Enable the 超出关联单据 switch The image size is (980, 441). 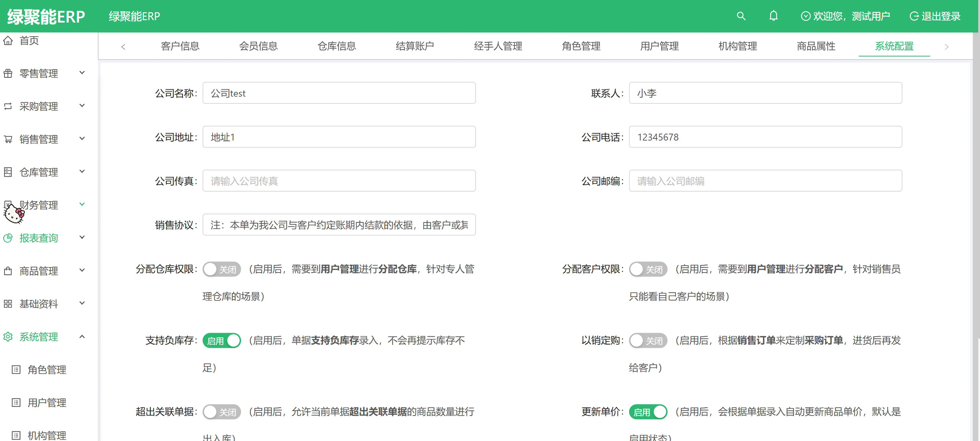tap(222, 412)
